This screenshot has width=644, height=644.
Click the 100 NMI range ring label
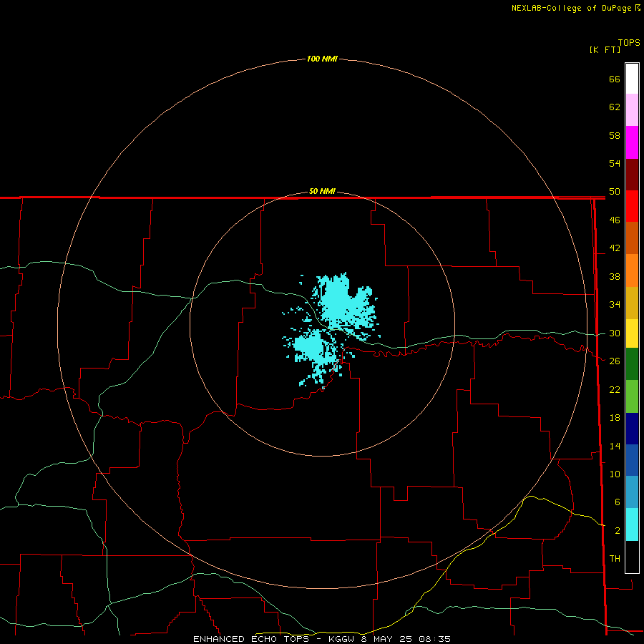322,59
